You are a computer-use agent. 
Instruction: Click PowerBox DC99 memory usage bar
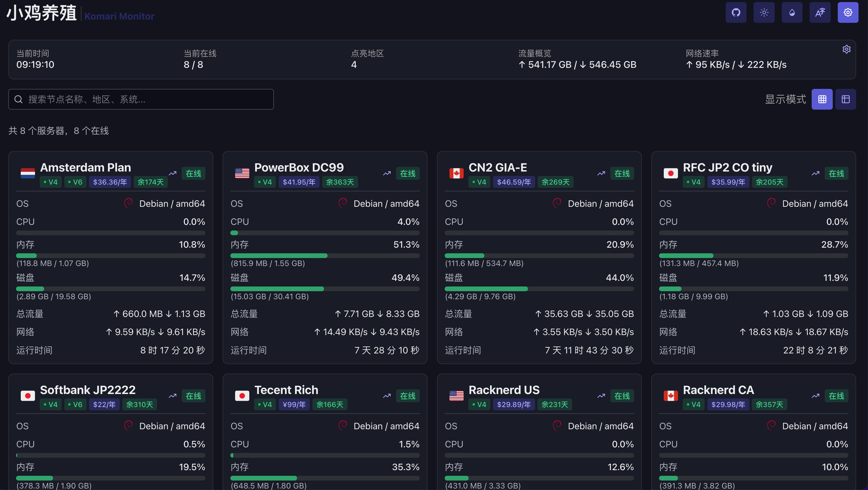(325, 256)
